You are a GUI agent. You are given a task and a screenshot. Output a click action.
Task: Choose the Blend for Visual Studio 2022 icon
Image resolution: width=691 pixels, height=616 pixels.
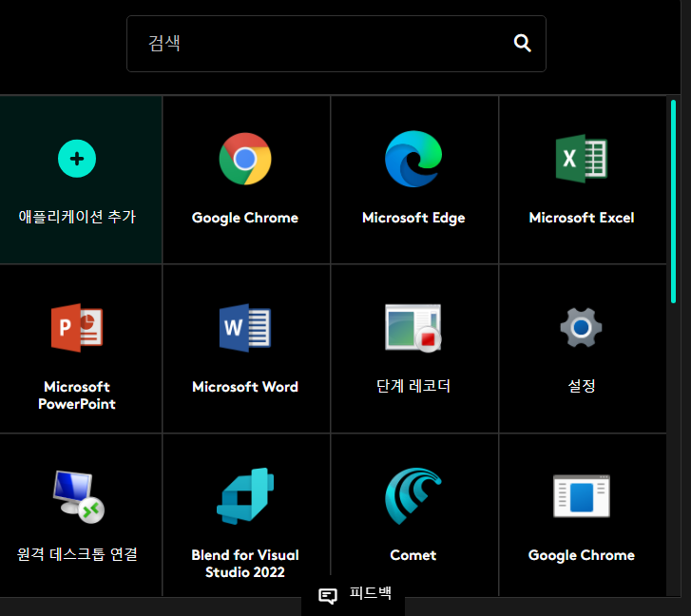pos(245,496)
